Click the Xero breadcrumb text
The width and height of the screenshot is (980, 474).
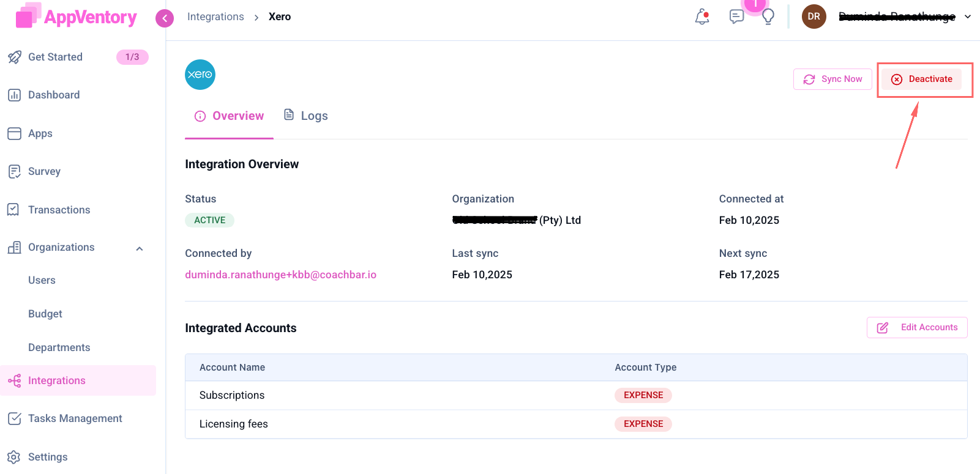(x=280, y=17)
